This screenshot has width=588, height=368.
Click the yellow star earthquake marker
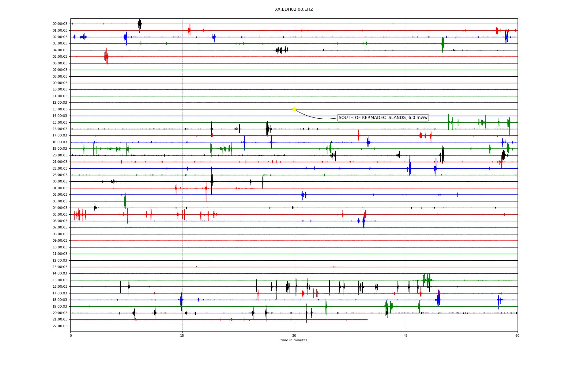294,109
